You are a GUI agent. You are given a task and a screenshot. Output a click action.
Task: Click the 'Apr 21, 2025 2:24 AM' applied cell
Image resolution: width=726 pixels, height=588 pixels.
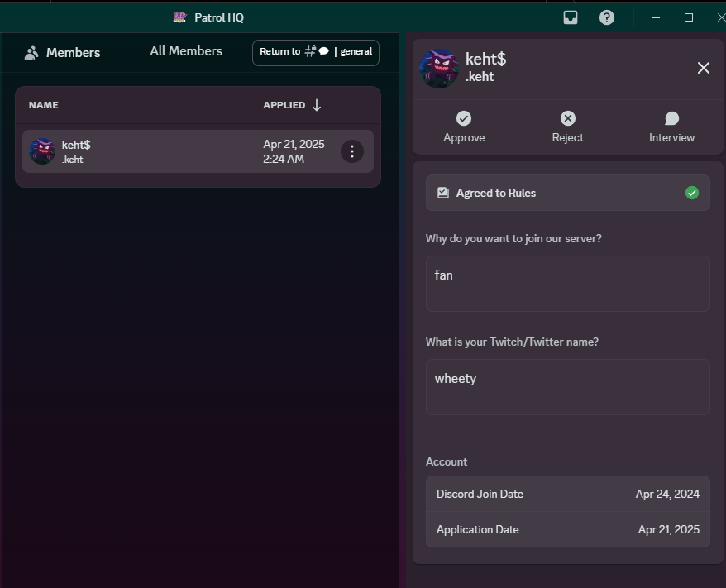tap(294, 151)
